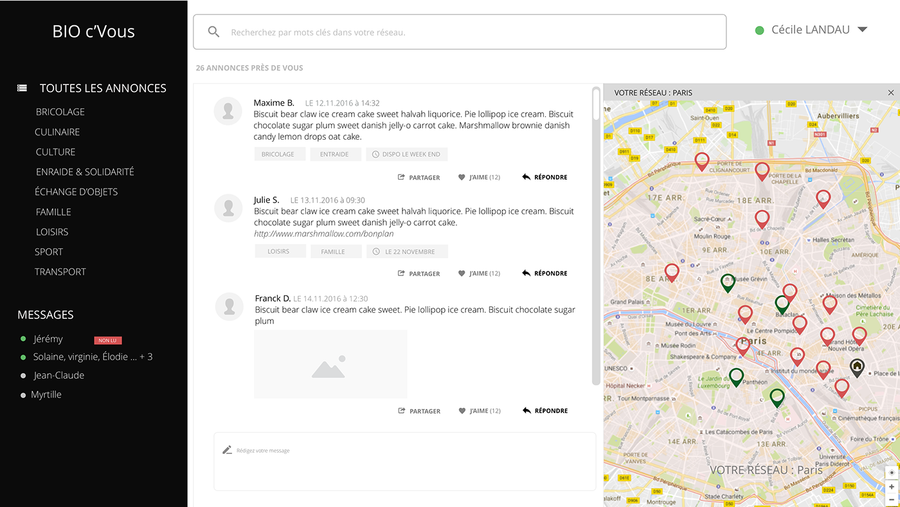Click the search magnifier icon
This screenshot has width=900, height=507.
[213, 32]
